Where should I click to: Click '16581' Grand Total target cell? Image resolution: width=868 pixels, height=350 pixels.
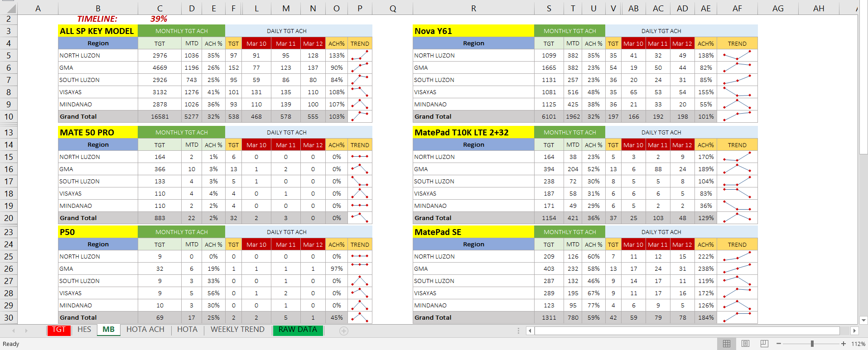159,116
